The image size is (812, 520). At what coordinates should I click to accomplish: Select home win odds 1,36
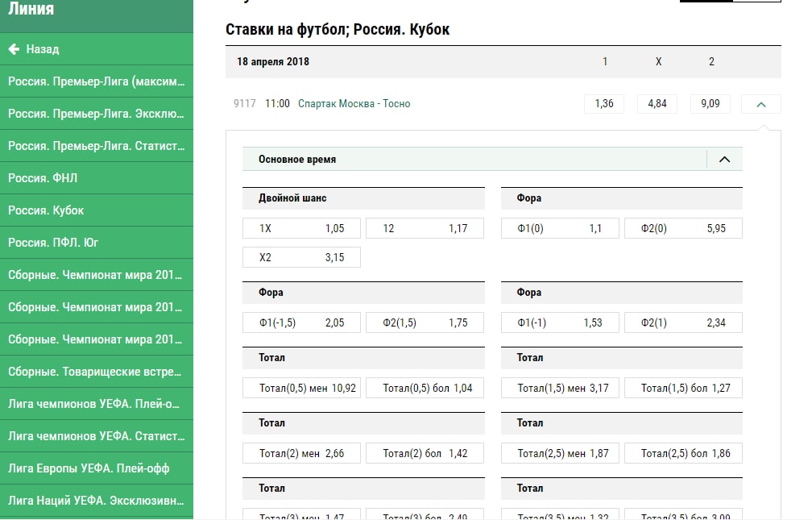point(604,104)
